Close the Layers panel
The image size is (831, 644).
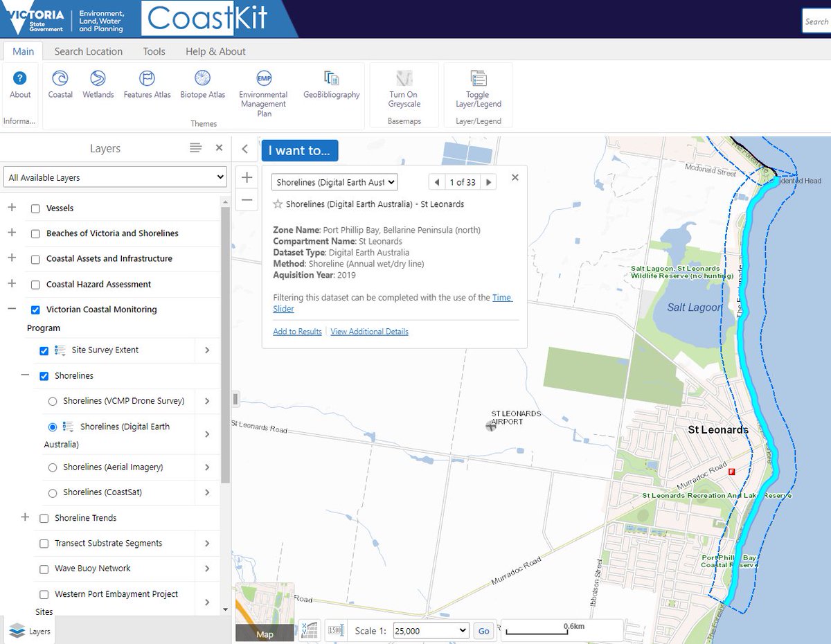(x=219, y=148)
